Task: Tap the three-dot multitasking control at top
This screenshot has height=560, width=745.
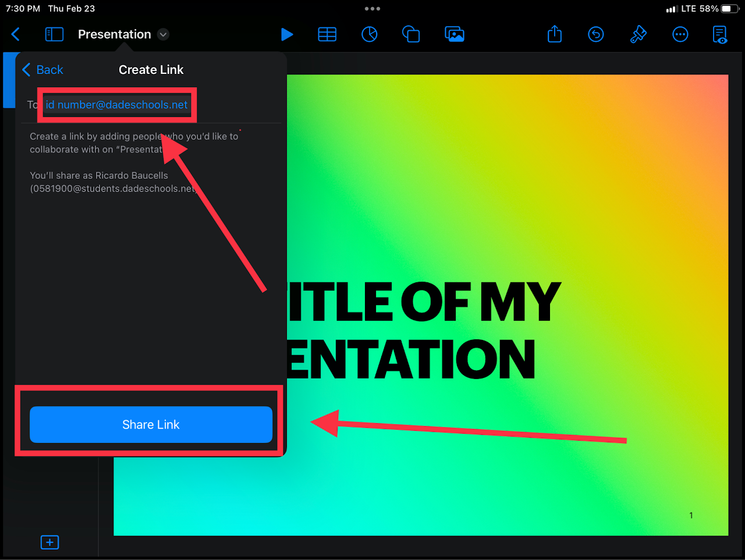Action: (x=372, y=9)
